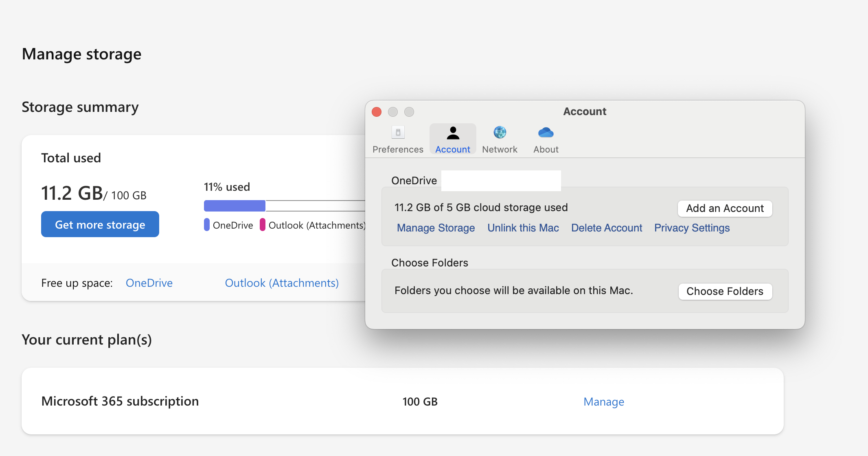Open Privacy Settings link

coord(692,228)
